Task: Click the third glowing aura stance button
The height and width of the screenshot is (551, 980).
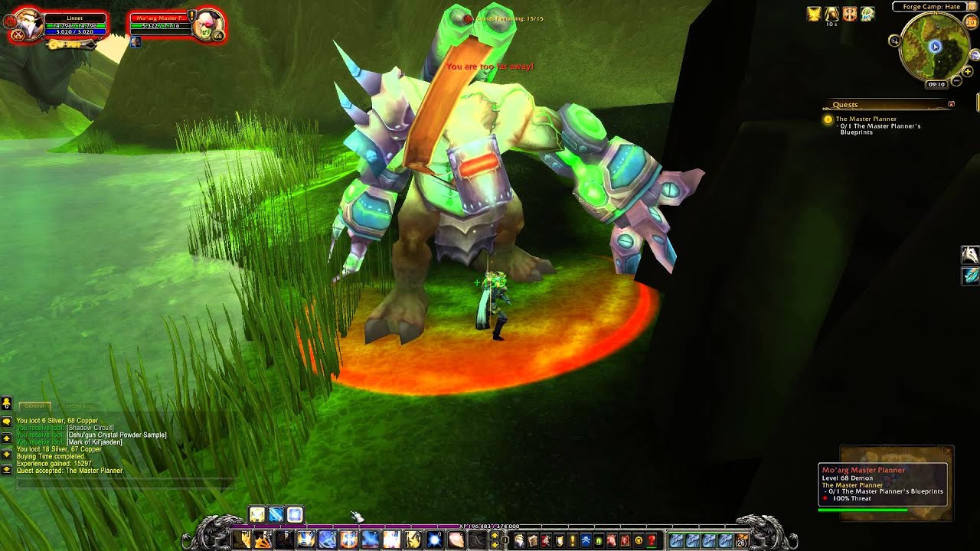Action: [x=295, y=514]
